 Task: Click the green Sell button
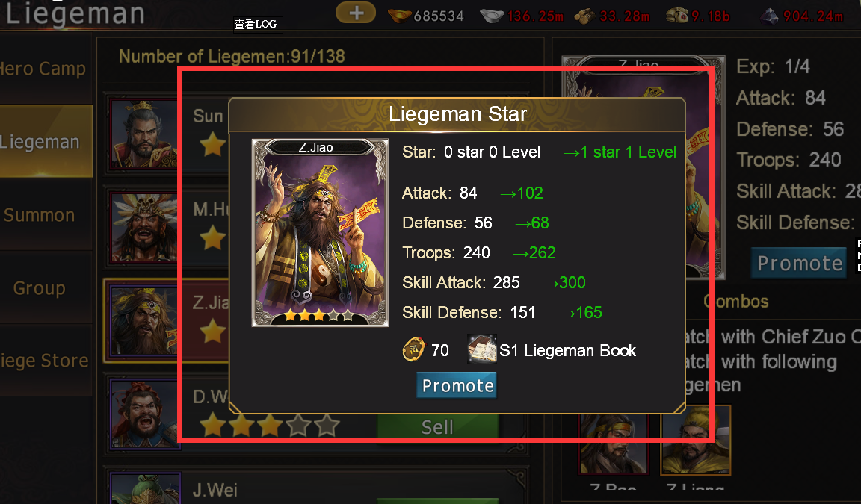[437, 426]
